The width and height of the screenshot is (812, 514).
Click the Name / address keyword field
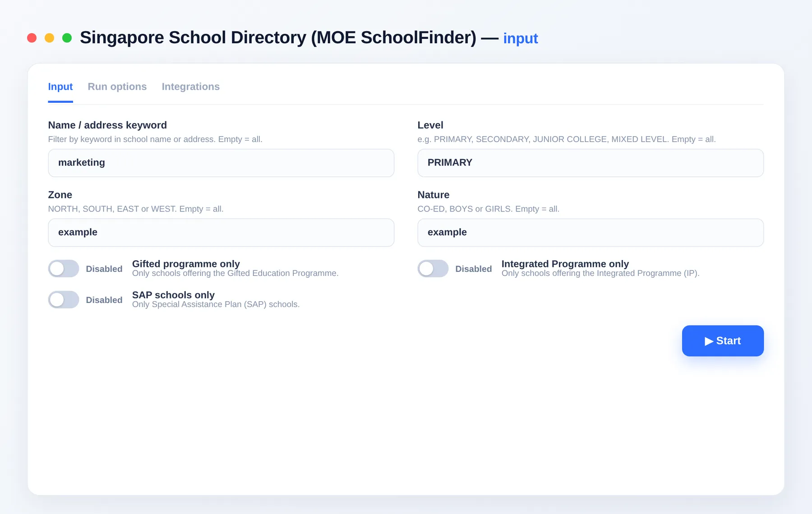coord(221,163)
